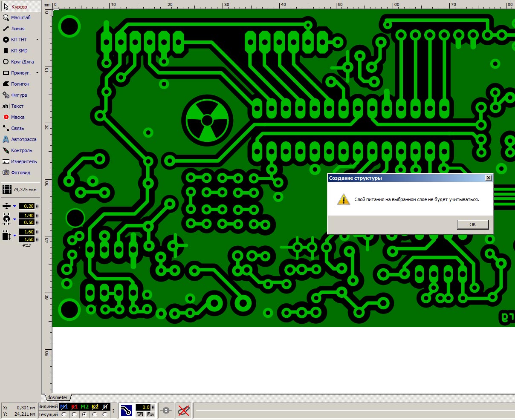The width and height of the screenshot is (515, 420).
Task: Toggle visibility of layer M2
Action: click(84, 407)
